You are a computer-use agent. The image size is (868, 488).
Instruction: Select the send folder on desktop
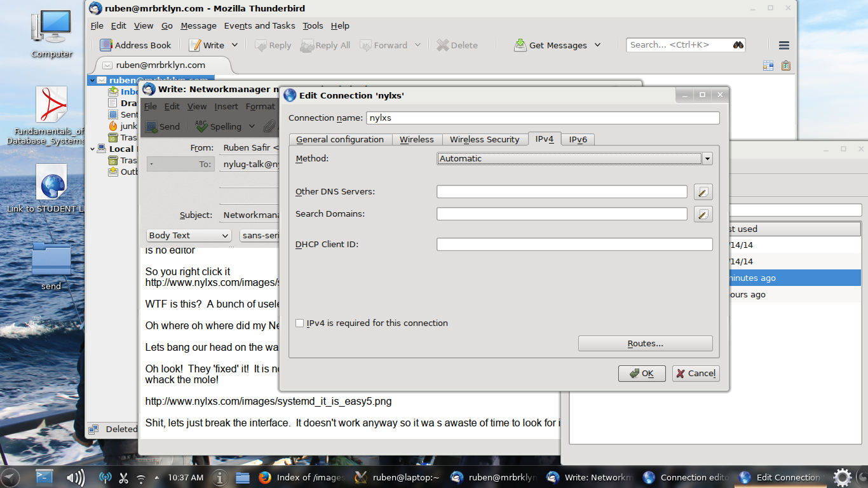click(51, 266)
